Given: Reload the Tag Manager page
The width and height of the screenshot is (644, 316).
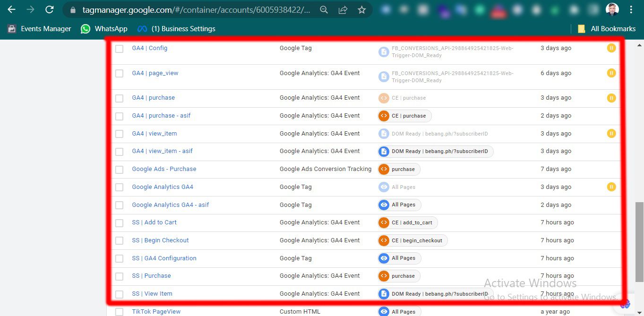Looking at the screenshot, I should pos(49,9).
